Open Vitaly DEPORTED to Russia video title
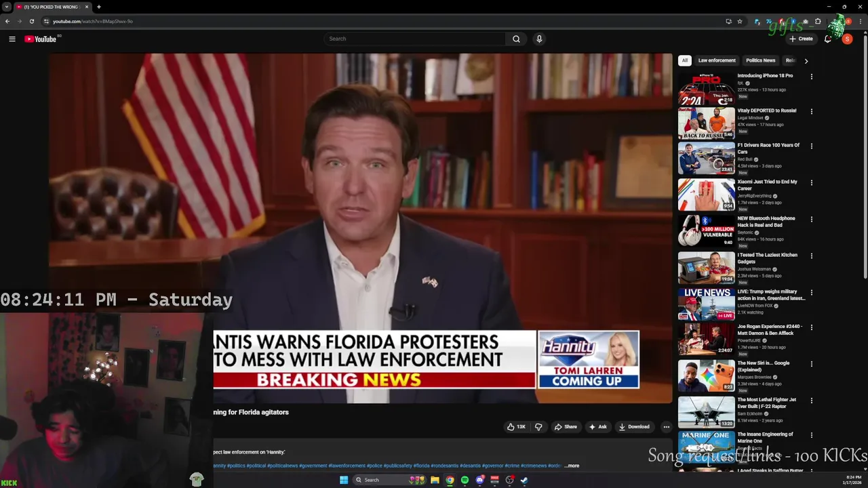This screenshot has height=488, width=868. coord(767,110)
